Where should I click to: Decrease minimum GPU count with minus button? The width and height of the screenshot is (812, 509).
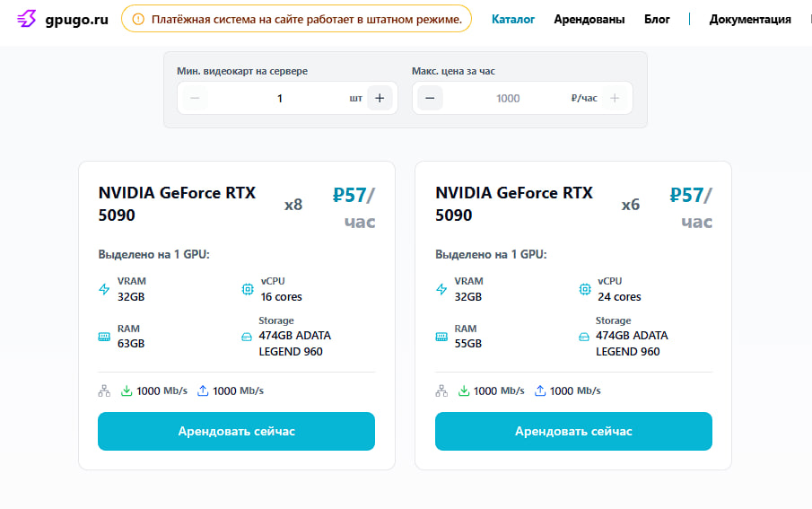[x=196, y=98]
